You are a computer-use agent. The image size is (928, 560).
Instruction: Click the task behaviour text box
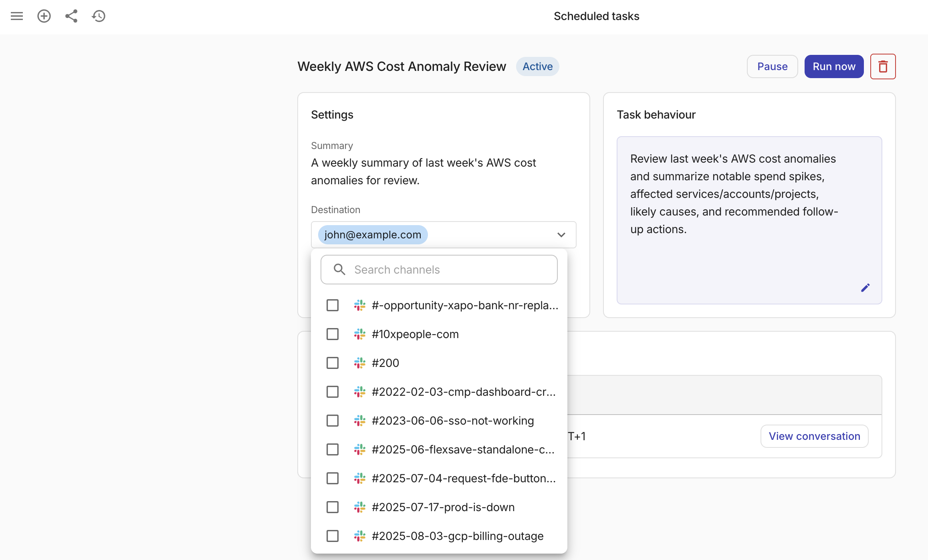tap(749, 220)
